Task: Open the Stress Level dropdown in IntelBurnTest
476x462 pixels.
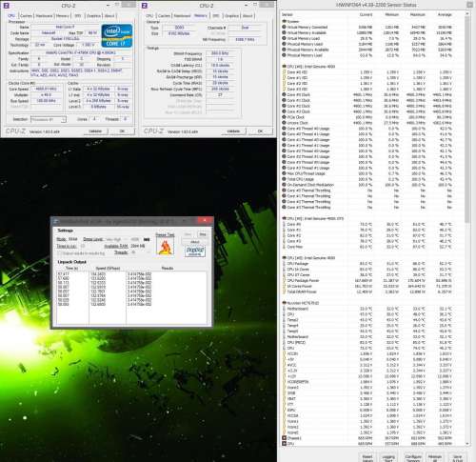Action: [x=116, y=239]
